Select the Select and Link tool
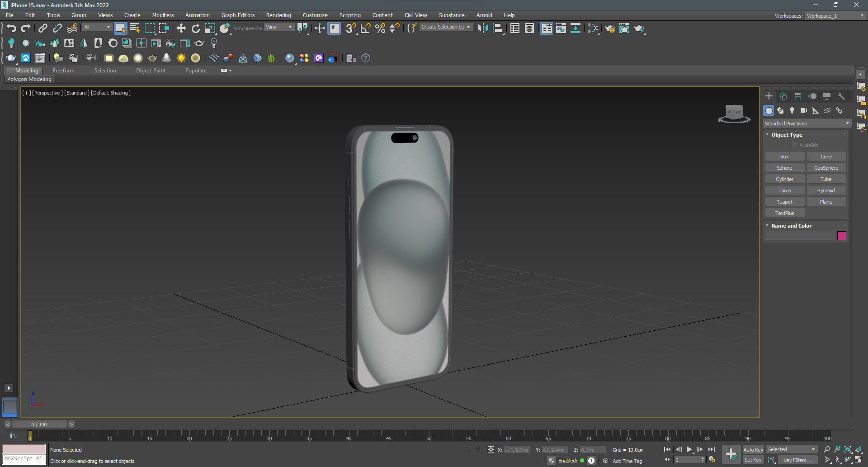This screenshot has height=467, width=868. click(42, 29)
